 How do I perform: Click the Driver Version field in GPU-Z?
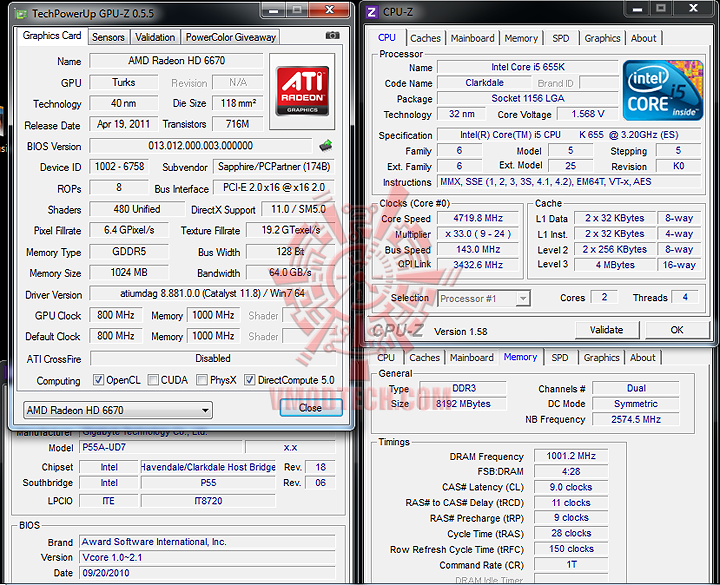click(x=212, y=293)
